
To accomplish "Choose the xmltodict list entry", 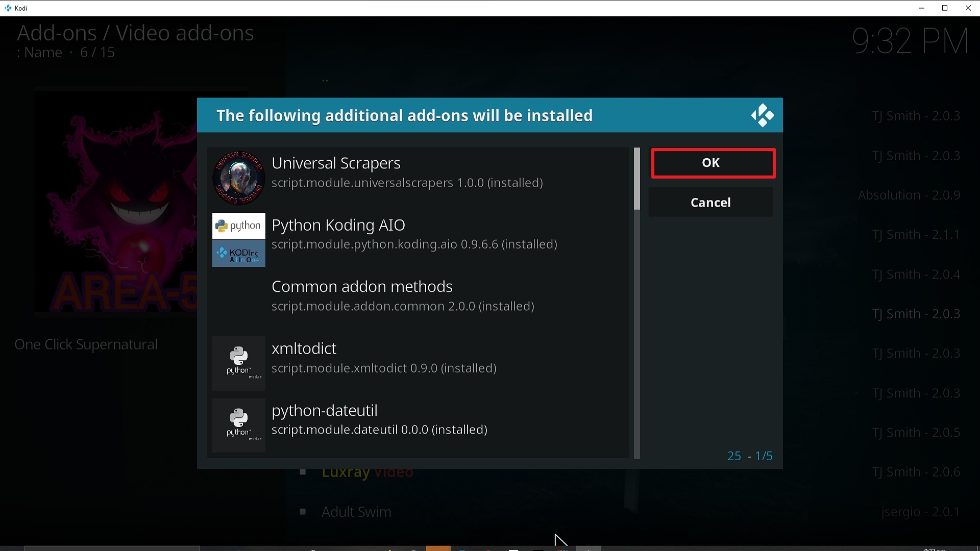I will tap(418, 363).
